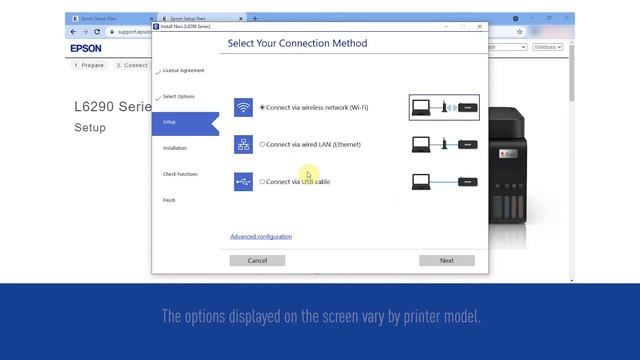Click the support.epson address bar

[x=134, y=32]
